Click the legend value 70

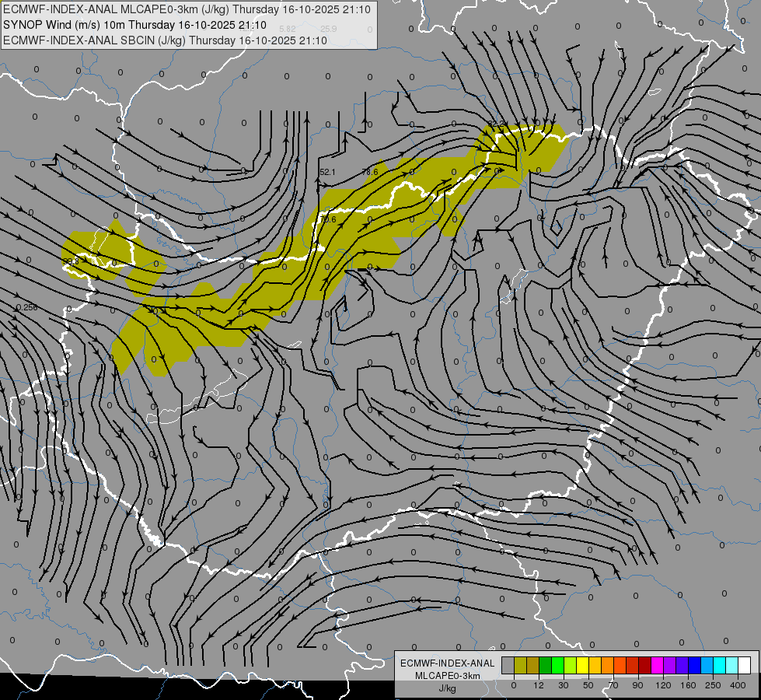613,685
